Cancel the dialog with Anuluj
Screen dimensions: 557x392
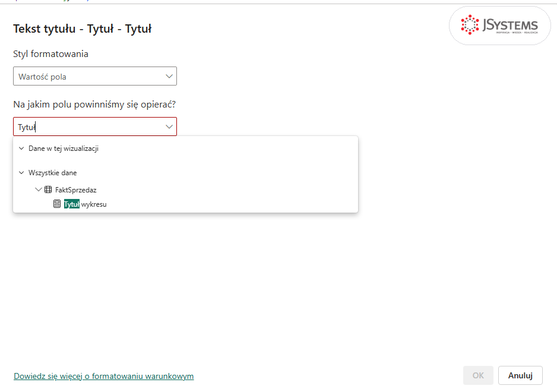[x=520, y=375]
